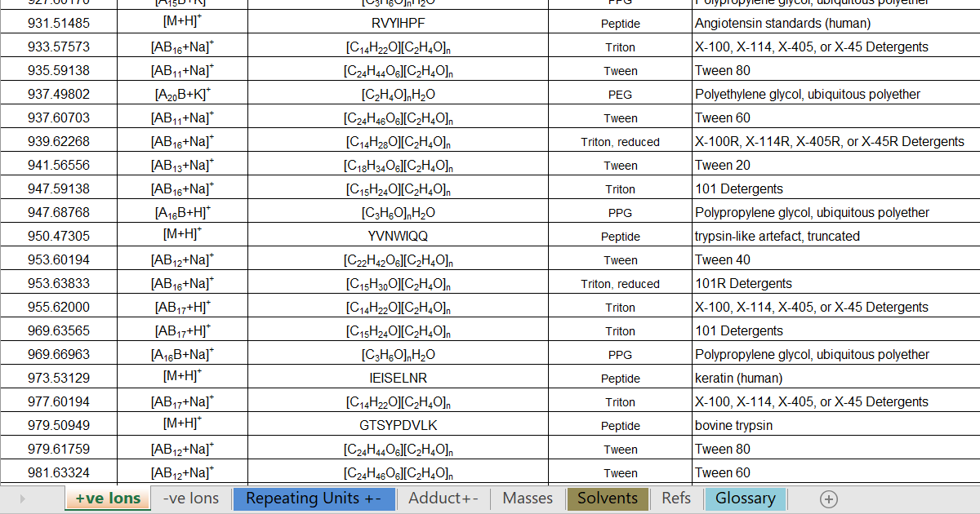The height and width of the screenshot is (514, 980).
Task: Switch to the -ve Ions sheet
Action: coord(190,498)
